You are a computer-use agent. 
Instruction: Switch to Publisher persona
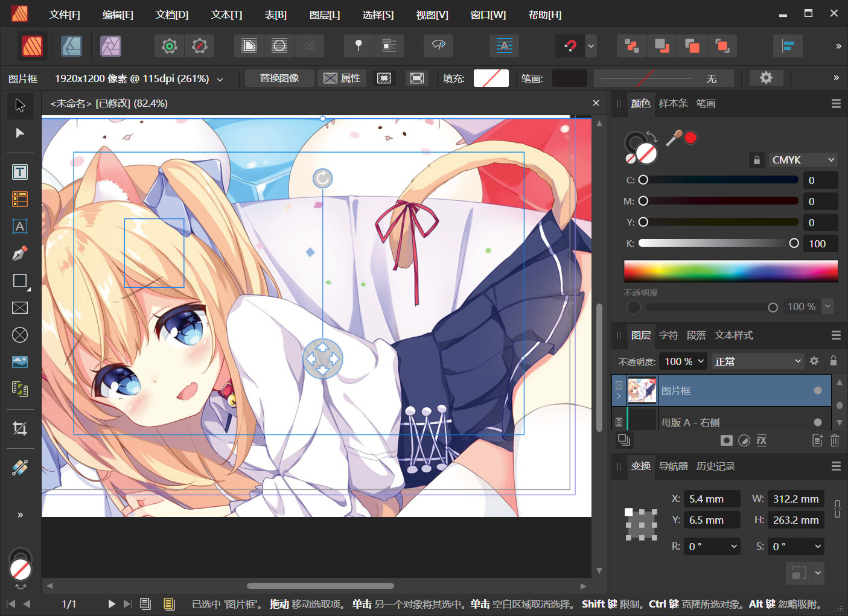[x=33, y=46]
